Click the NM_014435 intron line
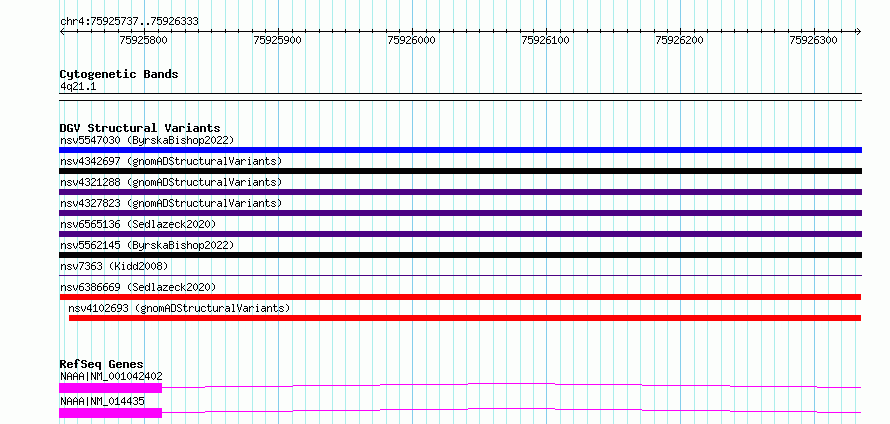Image resolution: width=890 pixels, height=424 pixels. (512, 410)
